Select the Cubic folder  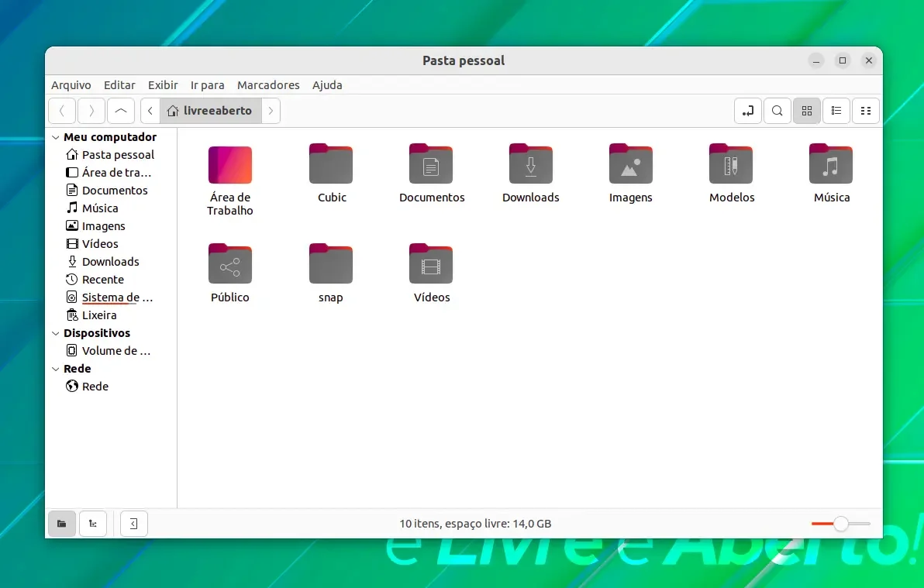click(x=331, y=174)
